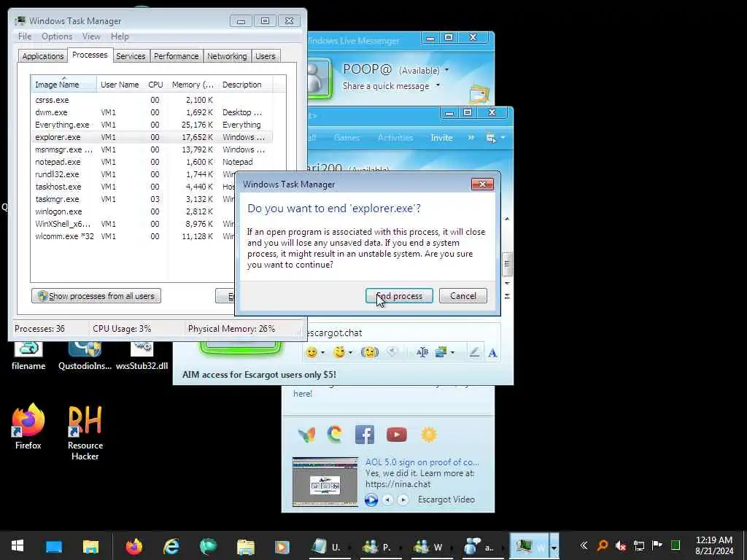Select the winlogon.exe process row

click(133, 211)
